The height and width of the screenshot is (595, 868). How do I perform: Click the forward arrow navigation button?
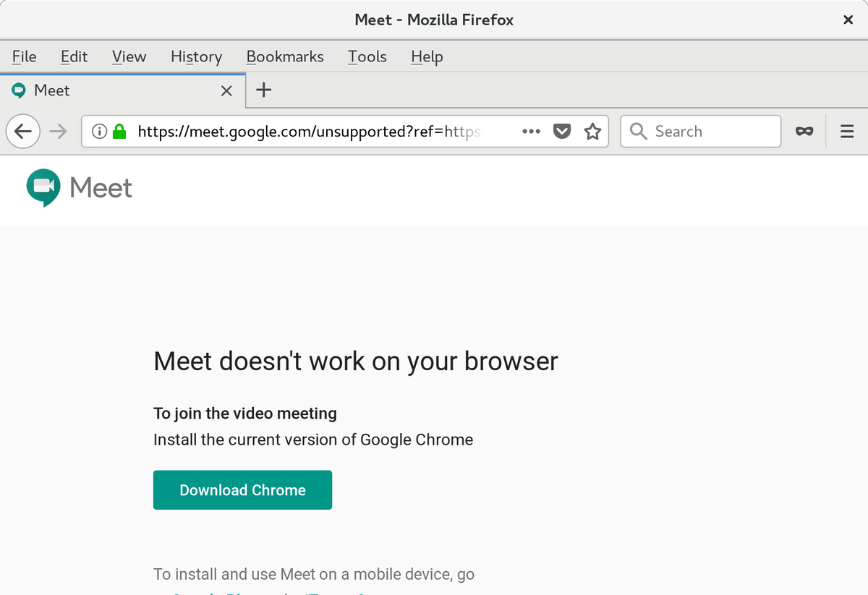[59, 132]
